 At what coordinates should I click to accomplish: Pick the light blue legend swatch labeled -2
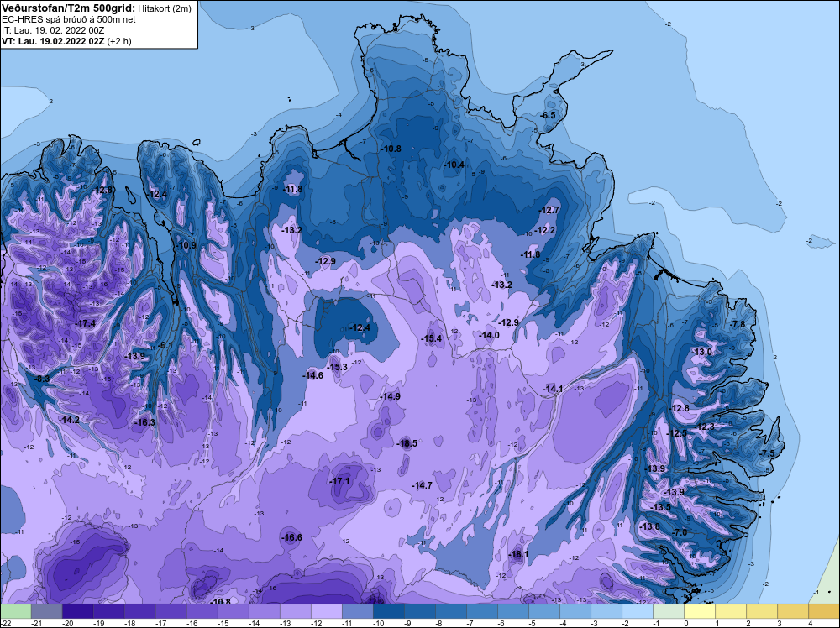click(x=637, y=612)
